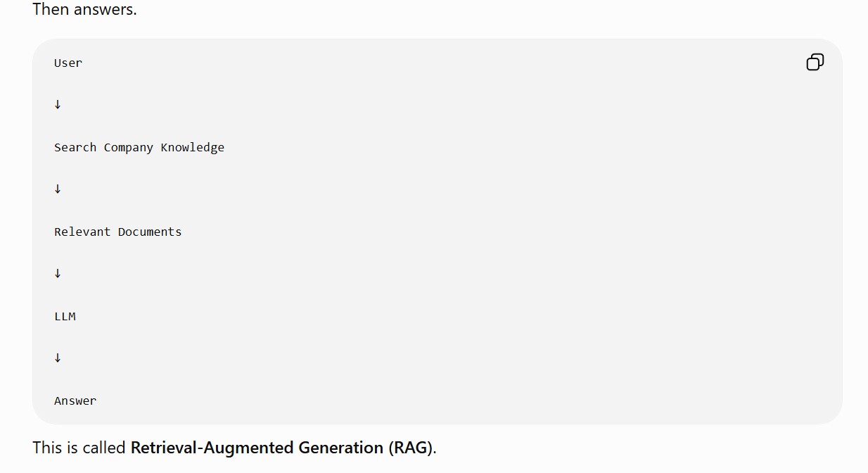This screenshot has height=473, width=868.
Task: Click the bold word Generation
Action: 341,448
